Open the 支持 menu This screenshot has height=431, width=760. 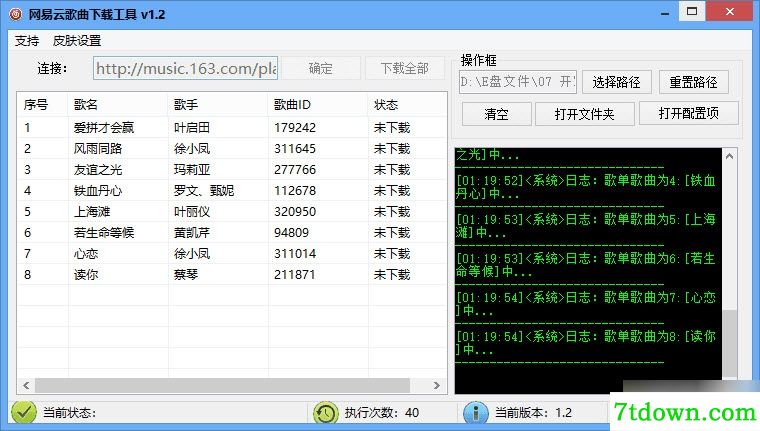point(27,41)
